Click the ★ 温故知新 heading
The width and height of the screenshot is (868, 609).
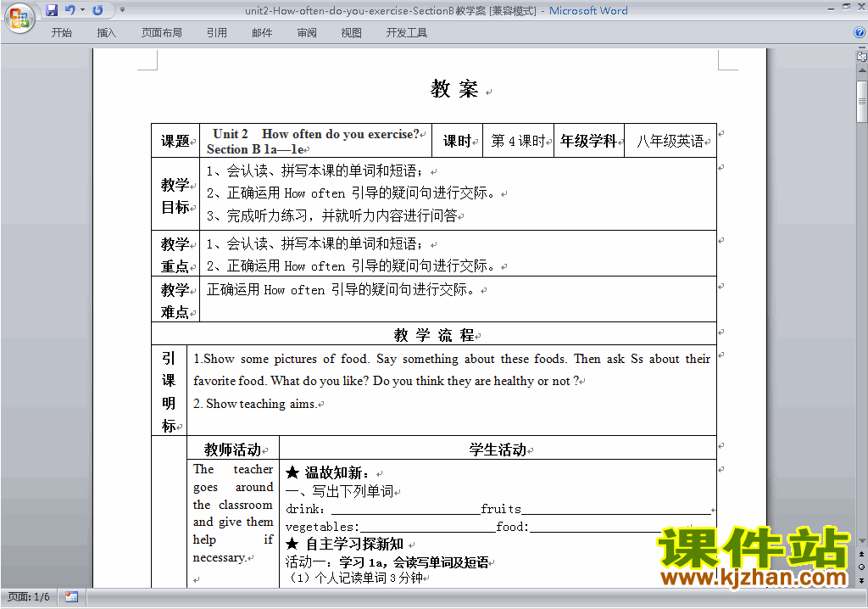tap(327, 472)
